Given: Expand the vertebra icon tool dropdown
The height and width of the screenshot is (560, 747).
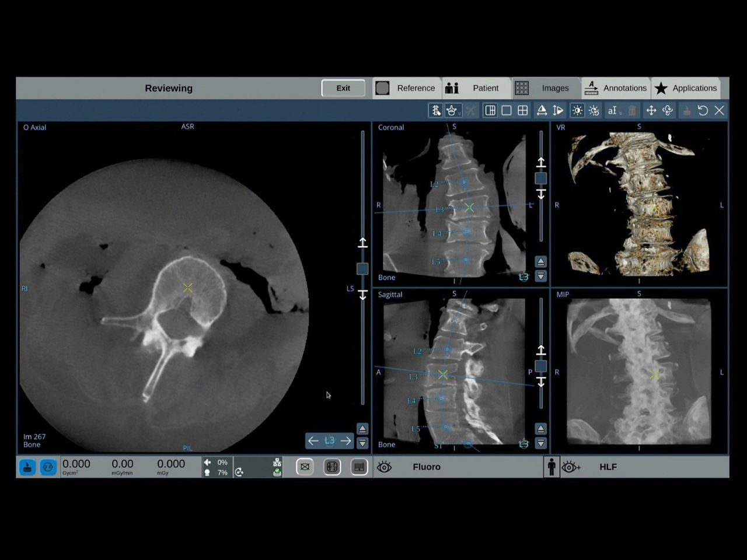Looking at the screenshot, I should 452,110.
